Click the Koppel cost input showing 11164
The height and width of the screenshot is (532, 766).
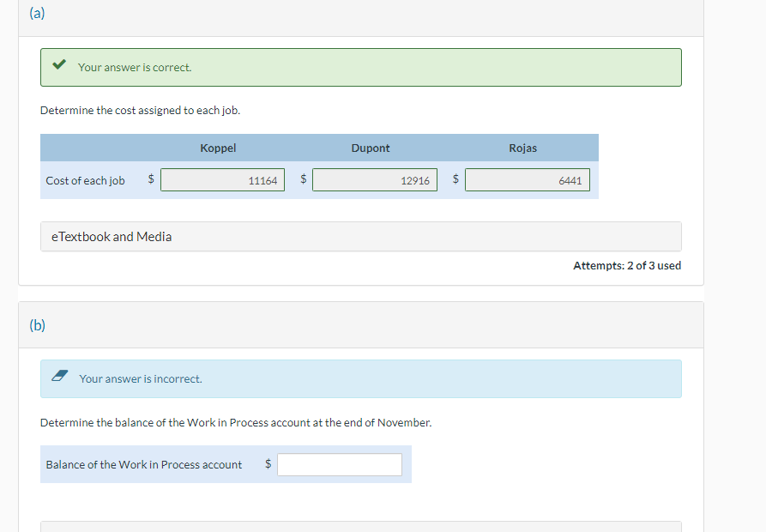pos(222,179)
